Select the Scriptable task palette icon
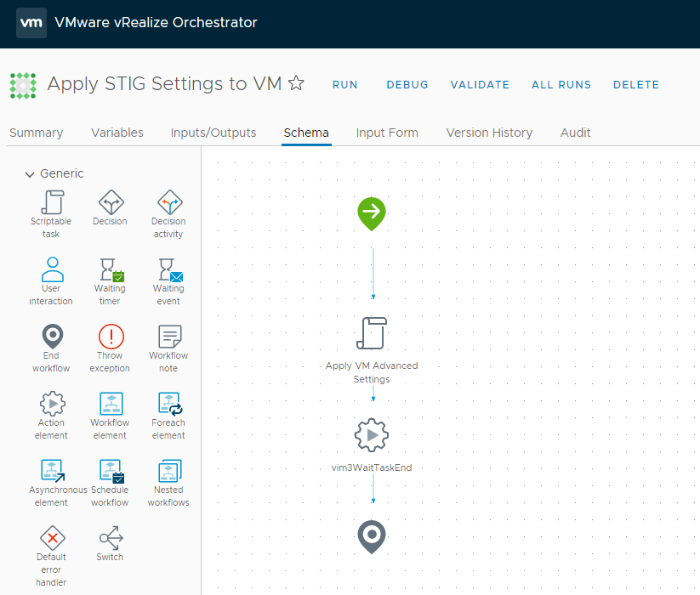The width and height of the screenshot is (700, 595). tap(51, 202)
